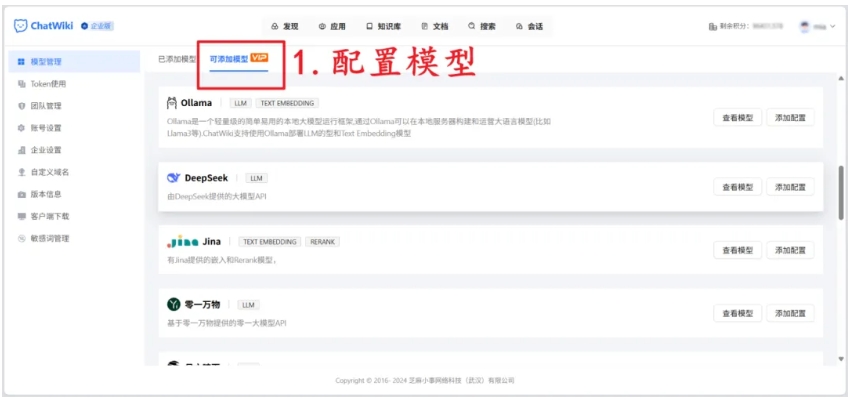View models for Ollama
The height and width of the screenshot is (404, 852).
point(737,117)
